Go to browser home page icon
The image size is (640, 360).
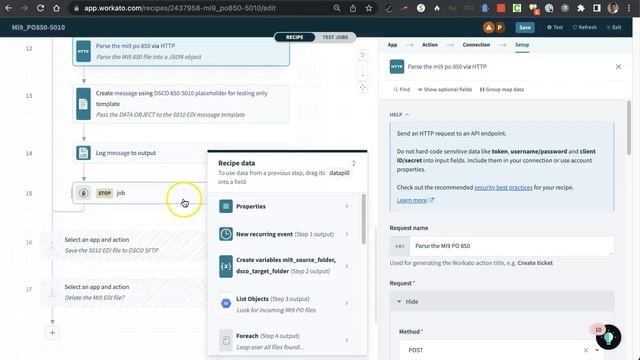(56, 8)
